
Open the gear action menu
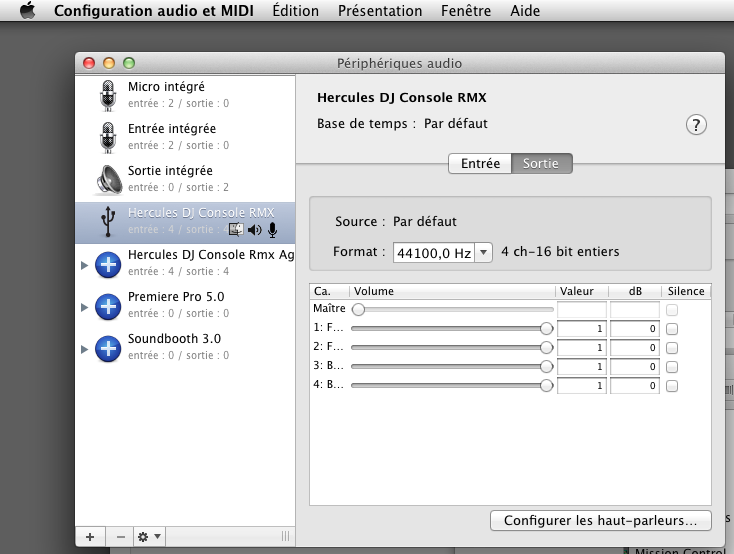[x=149, y=537]
